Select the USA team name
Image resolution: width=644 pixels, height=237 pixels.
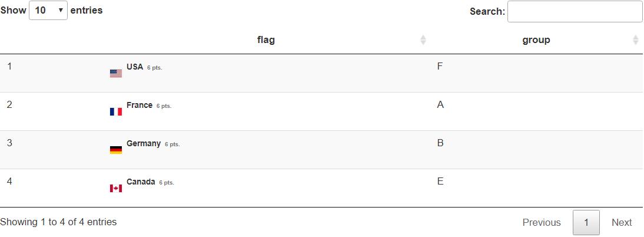coord(135,67)
